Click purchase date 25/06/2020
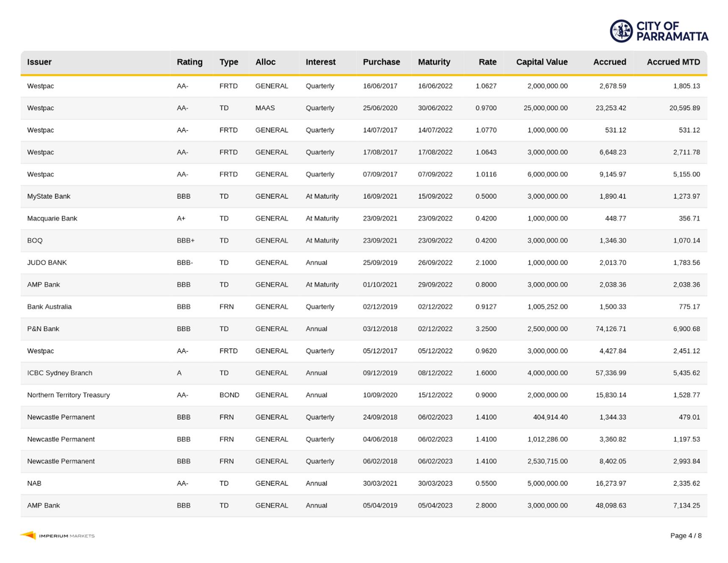 tap(380, 108)
